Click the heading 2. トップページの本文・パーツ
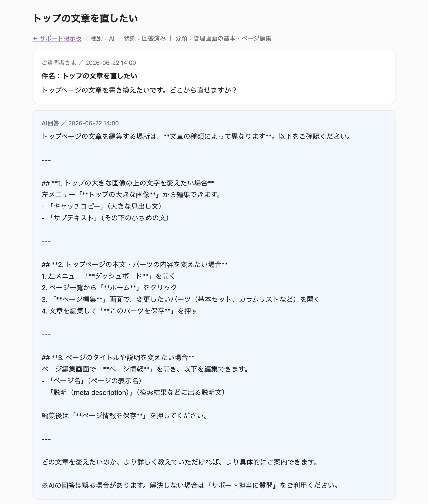 pos(134,265)
